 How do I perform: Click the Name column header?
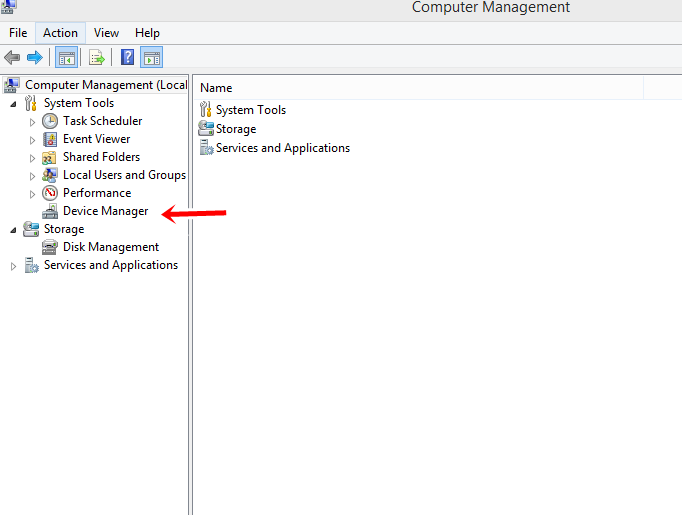[x=418, y=88]
